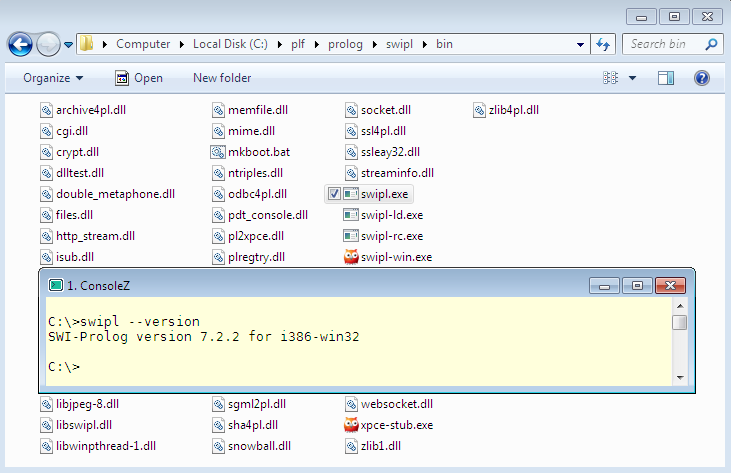Select the socket.dll file icon
The height and width of the screenshot is (473, 731).
pyautogui.click(x=352, y=110)
